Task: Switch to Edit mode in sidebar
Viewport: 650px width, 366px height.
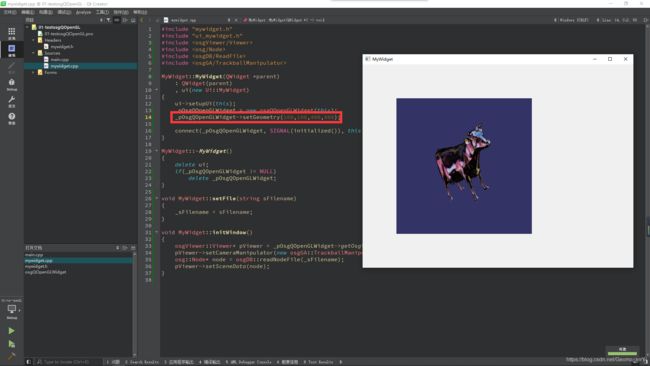Action: (12, 51)
